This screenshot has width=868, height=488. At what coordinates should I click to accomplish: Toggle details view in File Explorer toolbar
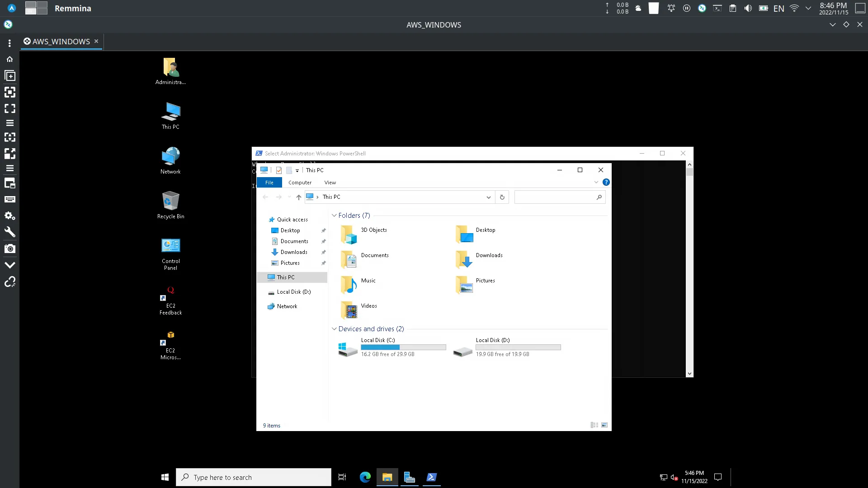(x=594, y=424)
